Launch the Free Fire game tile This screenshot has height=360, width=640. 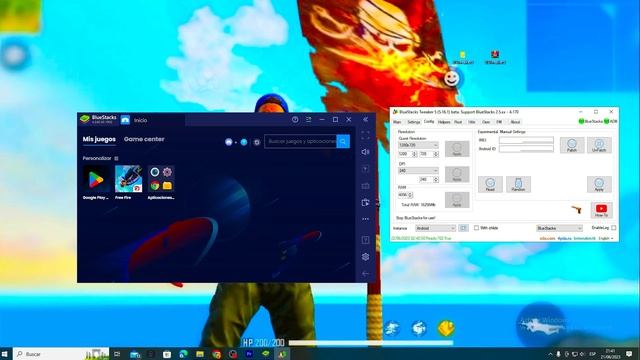tap(129, 179)
